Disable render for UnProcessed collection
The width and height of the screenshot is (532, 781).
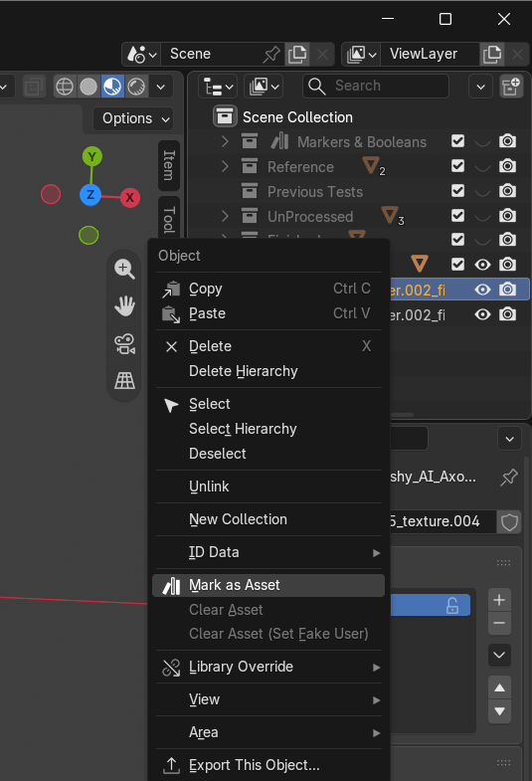coord(507,216)
